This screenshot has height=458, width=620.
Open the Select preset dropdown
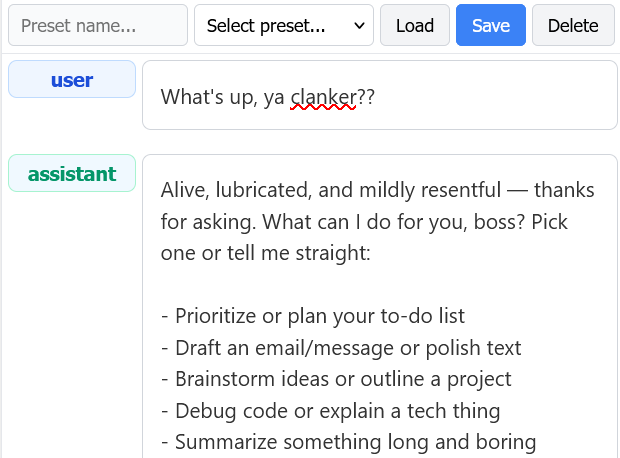(x=284, y=25)
